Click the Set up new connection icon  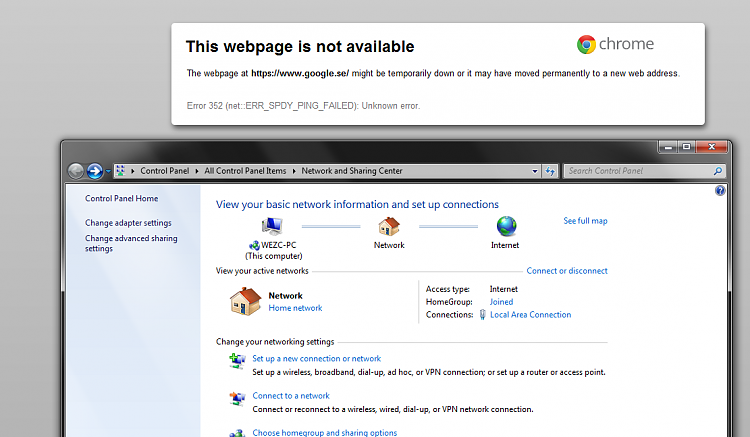(x=237, y=361)
